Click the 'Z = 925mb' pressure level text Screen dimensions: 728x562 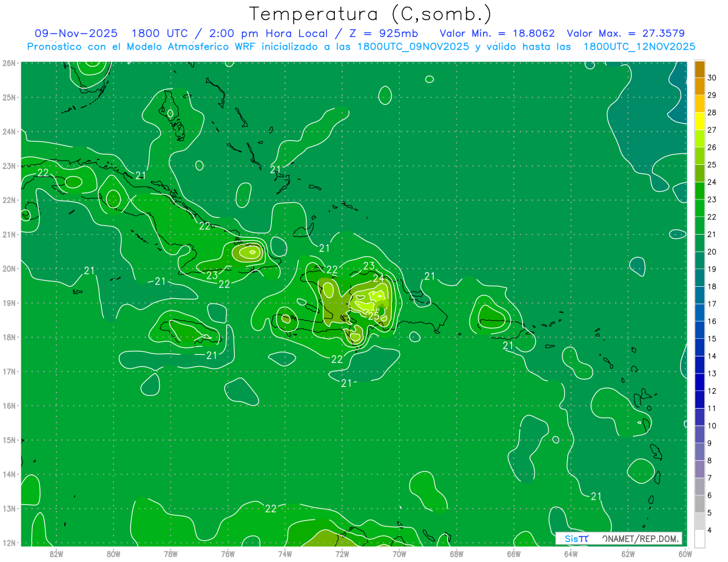click(385, 33)
